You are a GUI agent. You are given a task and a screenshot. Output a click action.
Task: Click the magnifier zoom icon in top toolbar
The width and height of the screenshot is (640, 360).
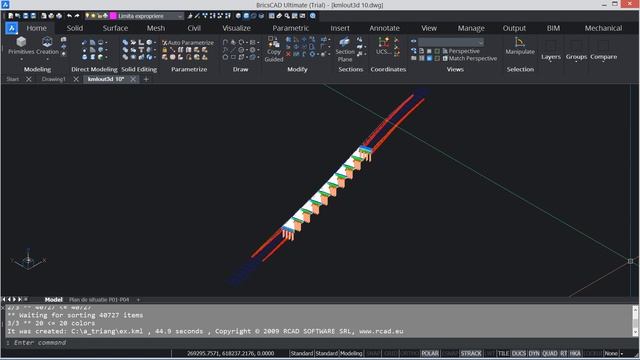pos(287,16)
